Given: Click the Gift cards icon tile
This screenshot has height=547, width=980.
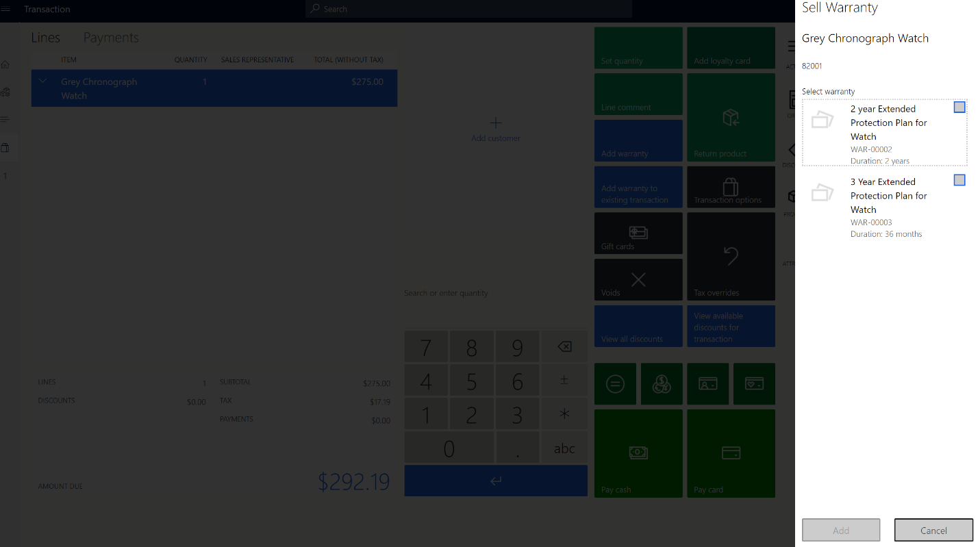Looking at the screenshot, I should tap(638, 233).
